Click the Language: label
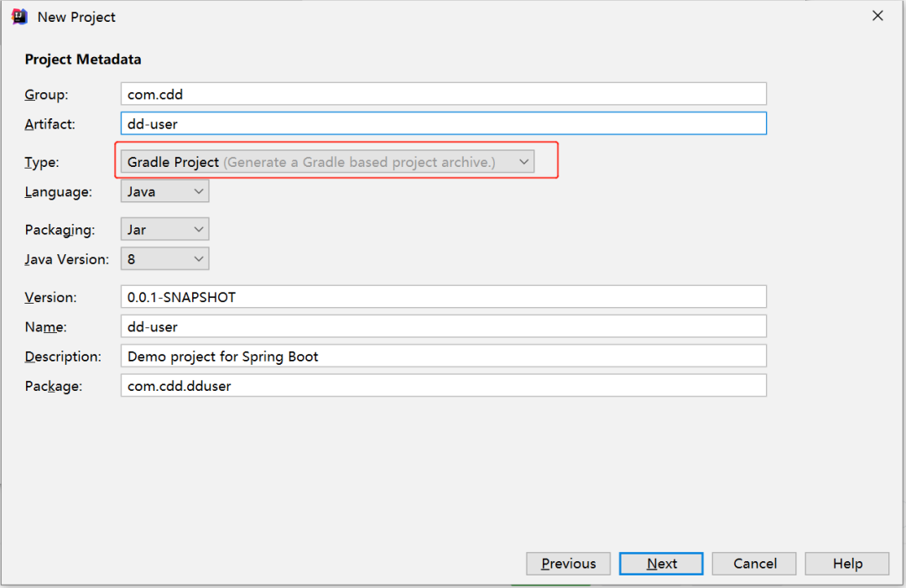 pos(59,192)
